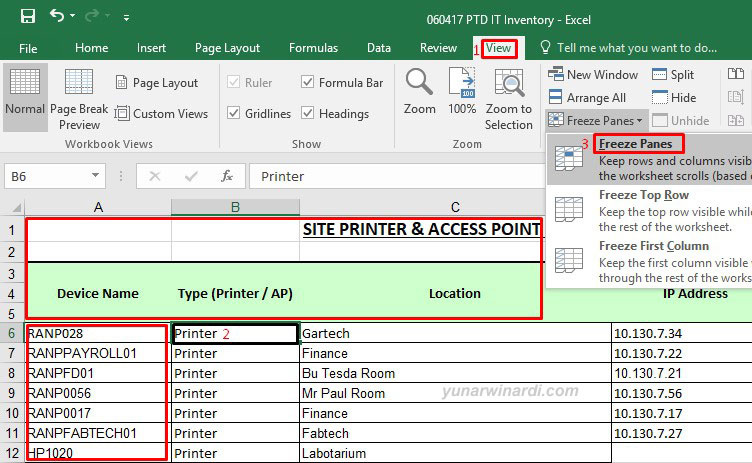Click the View ribbon tab

pyautogui.click(x=498, y=48)
